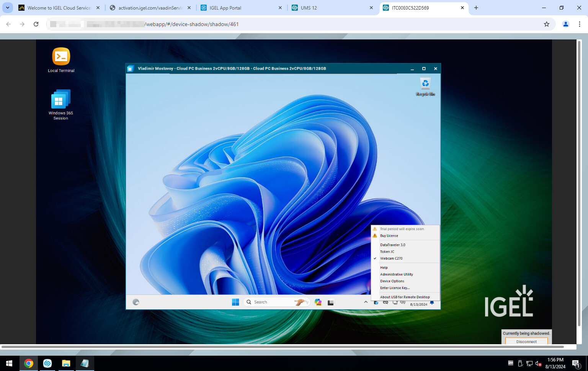The width and height of the screenshot is (588, 371).
Task: Click the Windows 11 Start button
Action: pyautogui.click(x=235, y=302)
